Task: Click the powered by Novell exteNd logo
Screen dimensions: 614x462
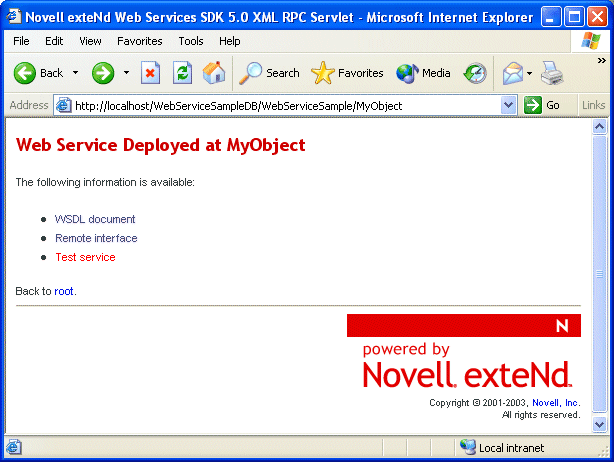Action: (x=467, y=365)
